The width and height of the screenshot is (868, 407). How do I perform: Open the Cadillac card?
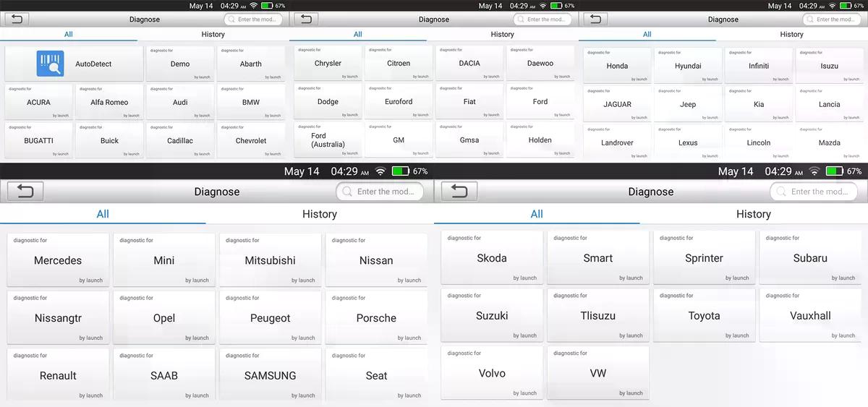180,140
